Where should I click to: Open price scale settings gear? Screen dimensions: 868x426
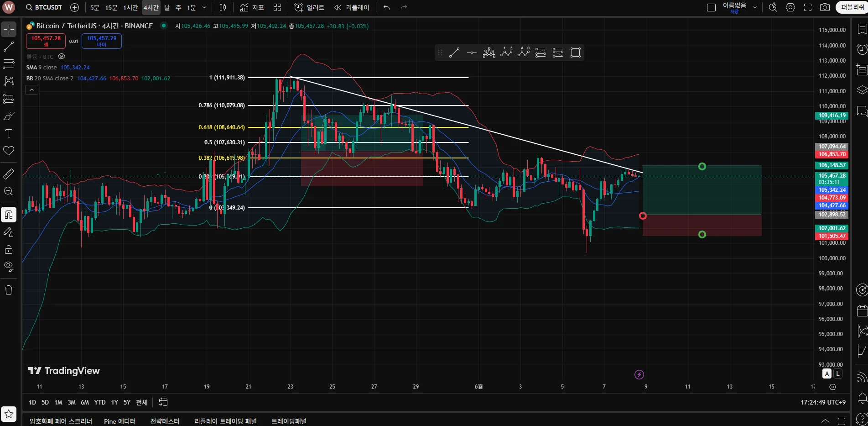click(x=832, y=387)
